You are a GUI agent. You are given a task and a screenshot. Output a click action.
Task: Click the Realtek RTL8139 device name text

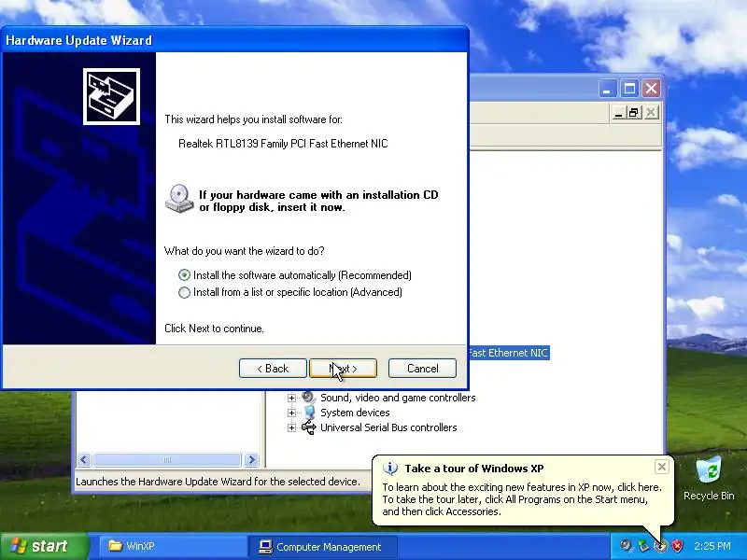click(283, 144)
